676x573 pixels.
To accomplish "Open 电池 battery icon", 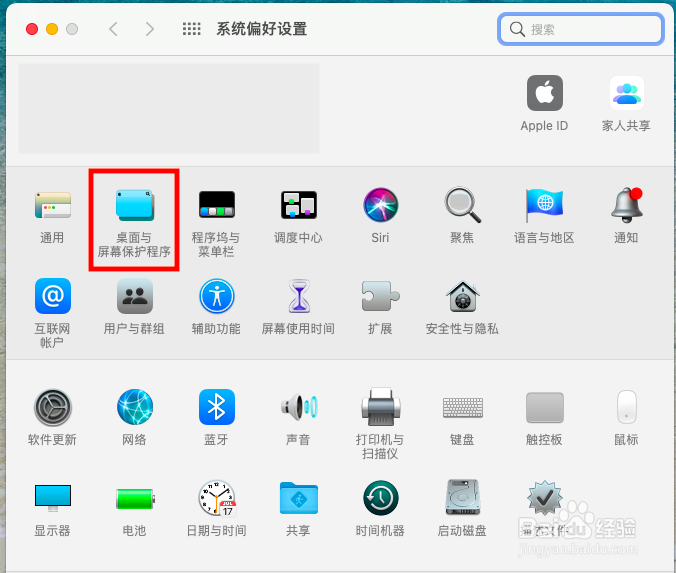I will pos(135,499).
